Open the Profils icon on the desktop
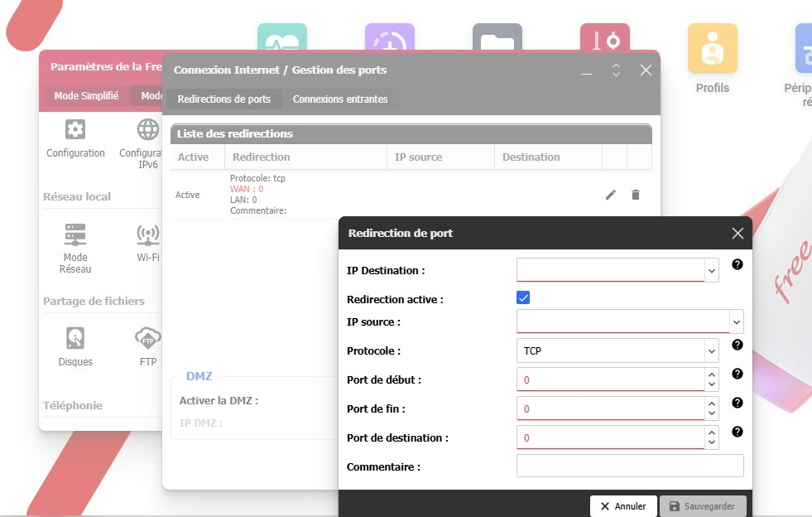The image size is (812, 517). (x=712, y=49)
